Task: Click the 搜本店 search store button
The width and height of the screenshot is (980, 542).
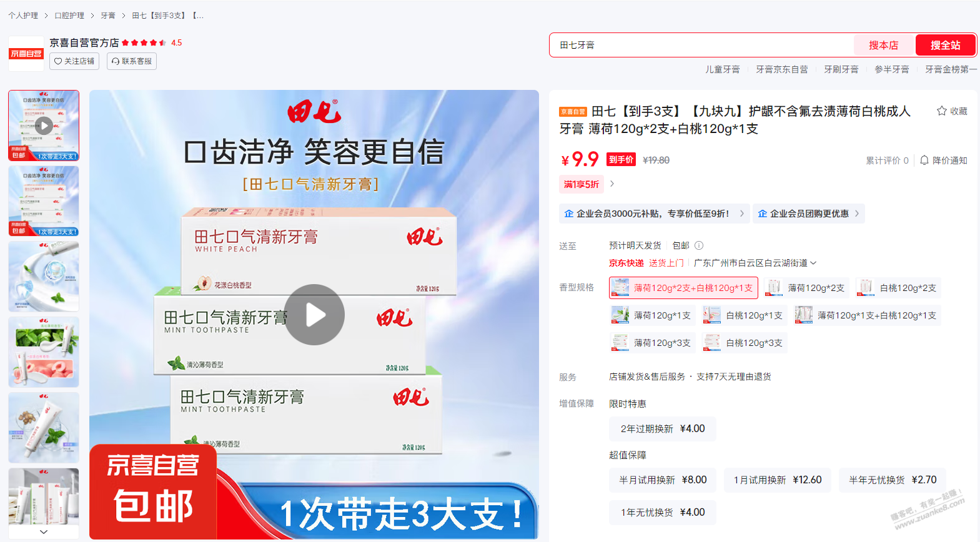Action: tap(883, 45)
